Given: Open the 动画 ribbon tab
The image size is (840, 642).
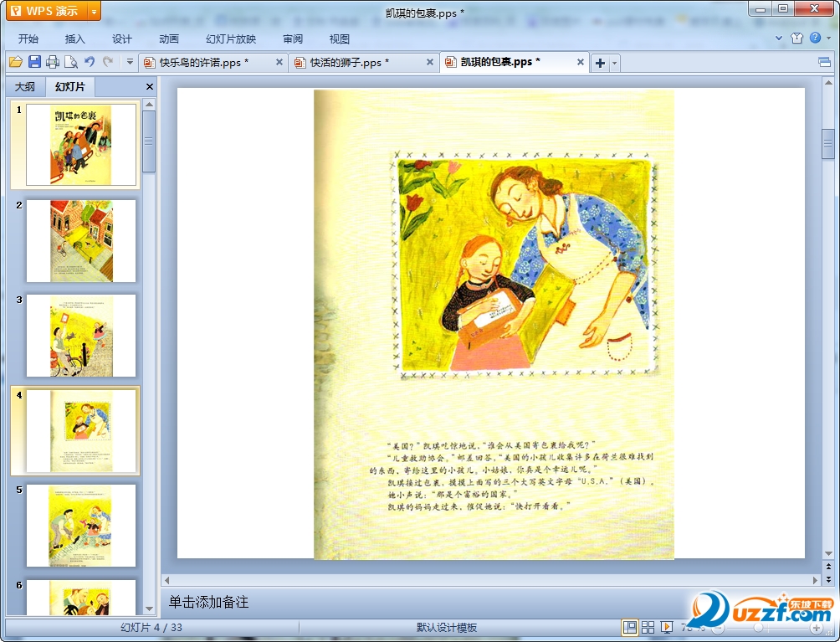Looking at the screenshot, I should click(x=169, y=39).
